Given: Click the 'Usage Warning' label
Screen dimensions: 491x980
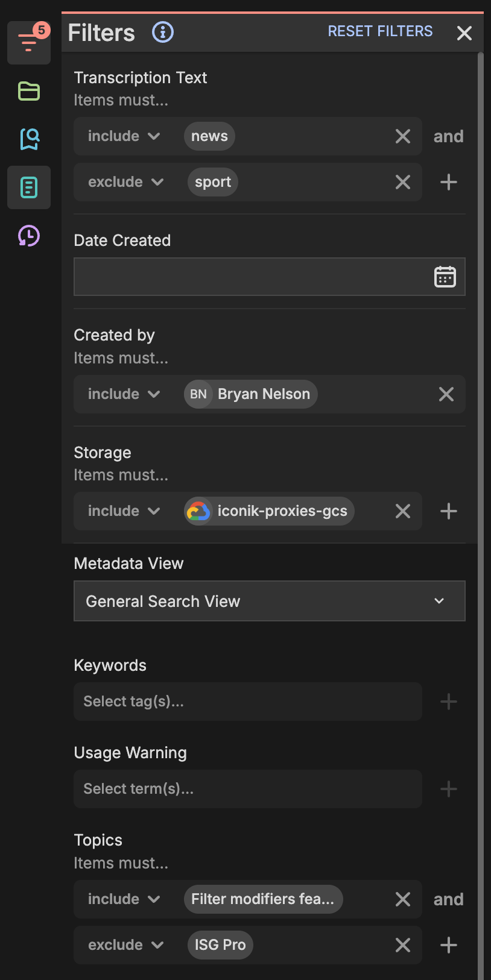Looking at the screenshot, I should pyautogui.click(x=130, y=753).
